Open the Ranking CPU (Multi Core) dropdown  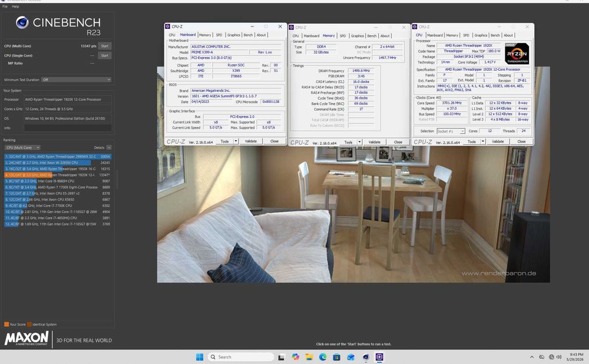(x=22, y=148)
